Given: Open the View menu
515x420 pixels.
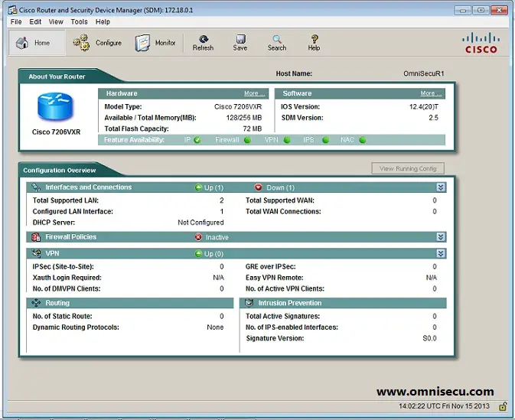Looking at the screenshot, I should (x=56, y=21).
